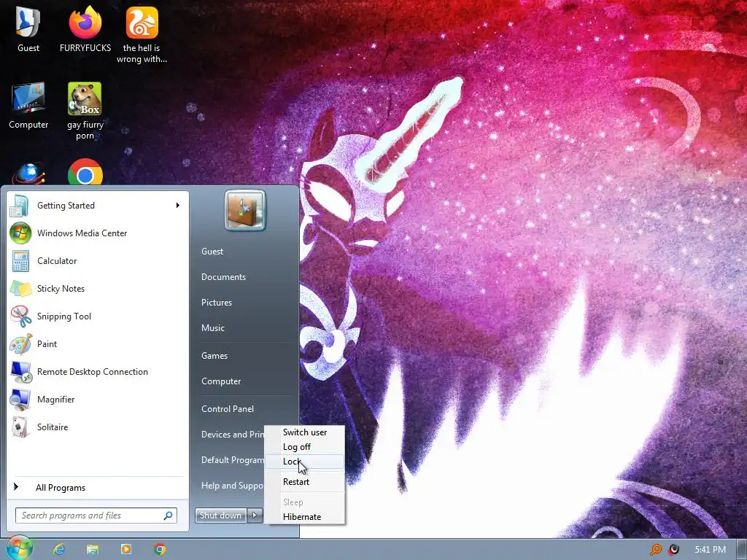Launch Magnifier

[98, 399]
